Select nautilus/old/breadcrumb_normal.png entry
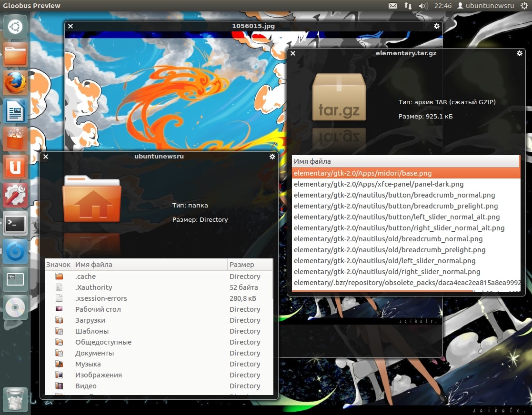 (x=406, y=239)
